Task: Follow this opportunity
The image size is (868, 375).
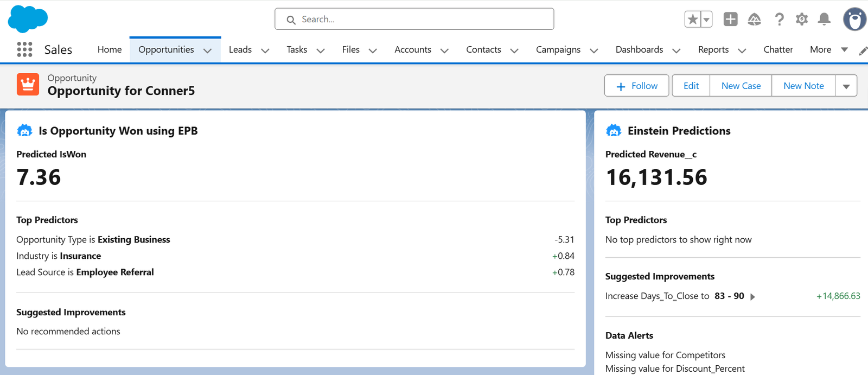Action: [636, 86]
